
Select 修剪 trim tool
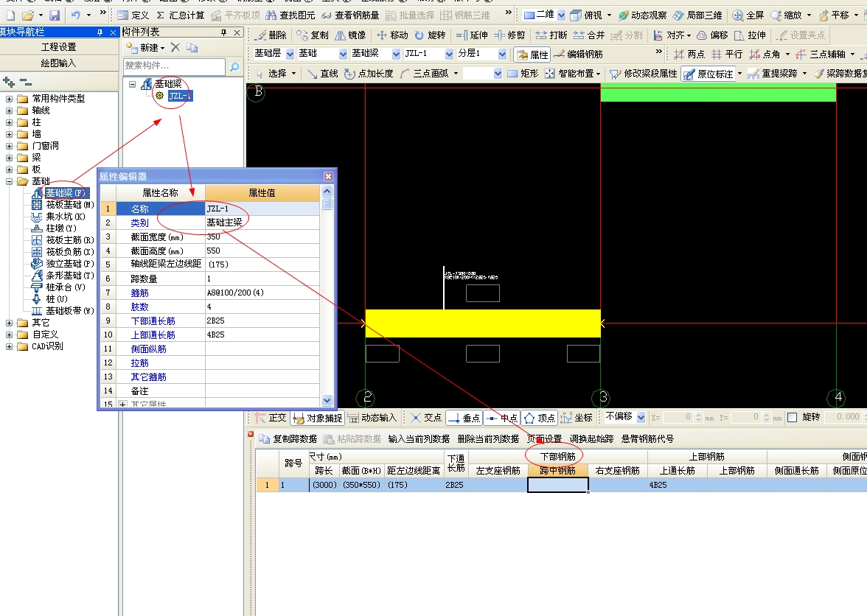tap(509, 35)
